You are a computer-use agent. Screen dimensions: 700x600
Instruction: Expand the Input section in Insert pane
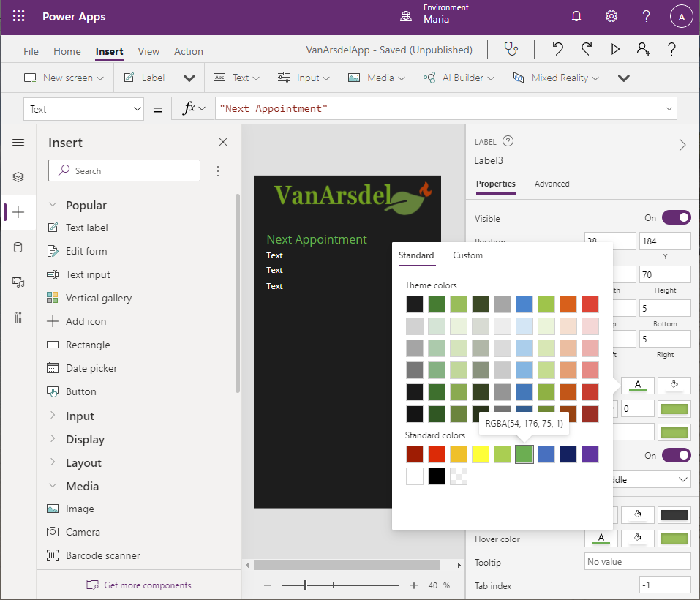click(x=52, y=415)
